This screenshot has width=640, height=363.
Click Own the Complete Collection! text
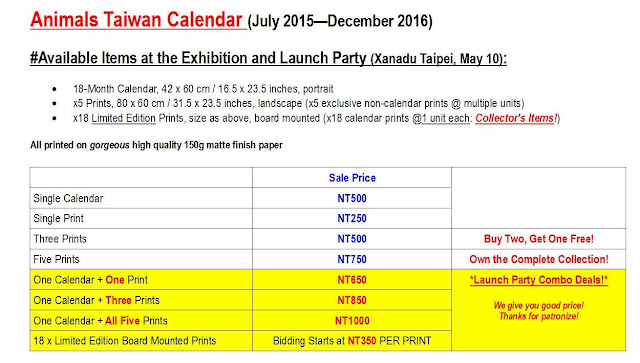[538, 259]
